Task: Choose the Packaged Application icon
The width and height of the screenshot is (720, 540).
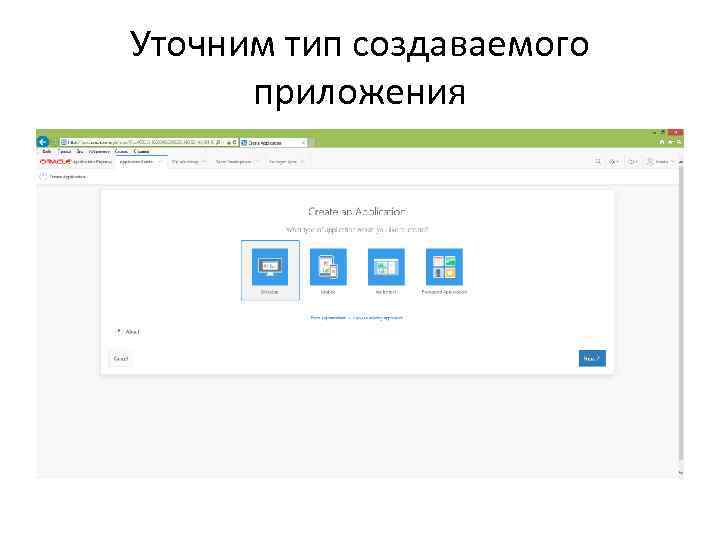Action: pos(444,267)
